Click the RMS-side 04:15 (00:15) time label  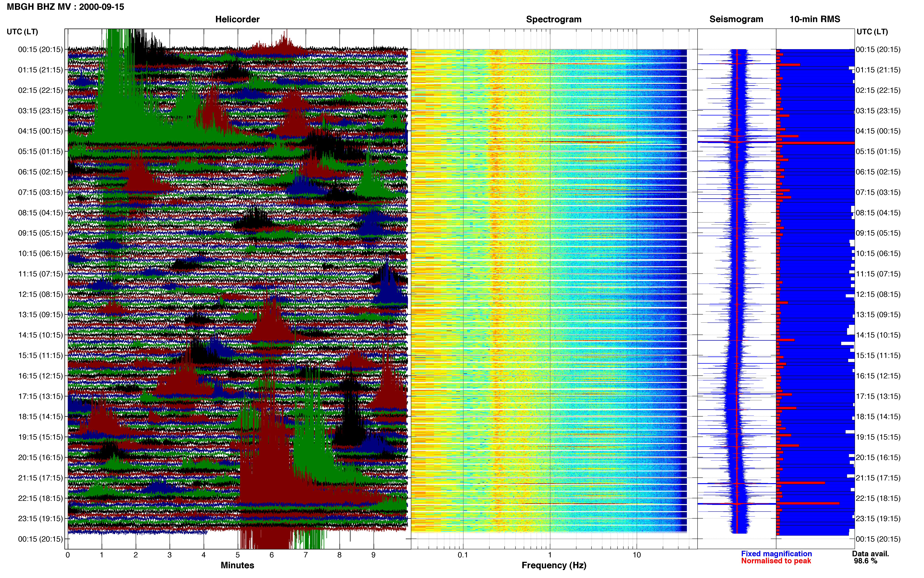point(878,131)
